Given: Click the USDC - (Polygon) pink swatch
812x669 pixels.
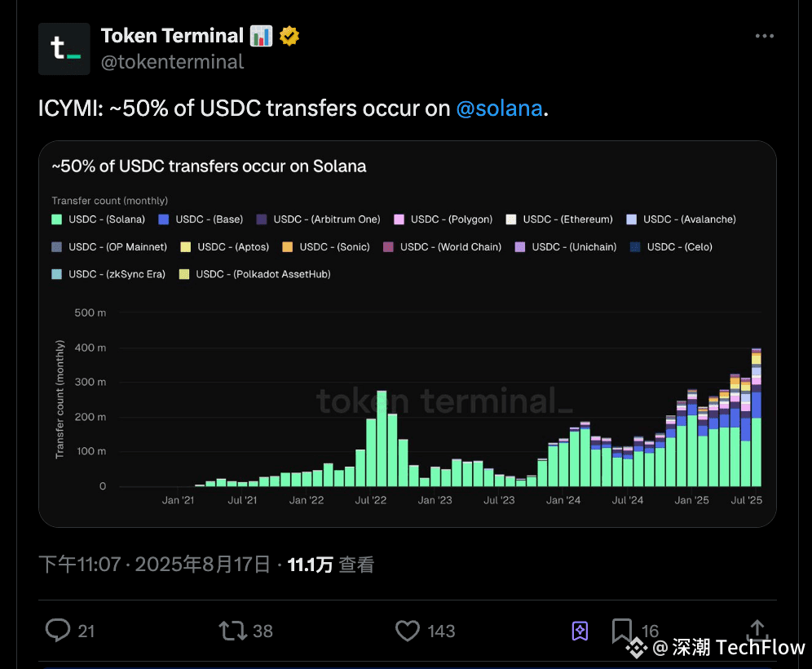Looking at the screenshot, I should (399, 219).
